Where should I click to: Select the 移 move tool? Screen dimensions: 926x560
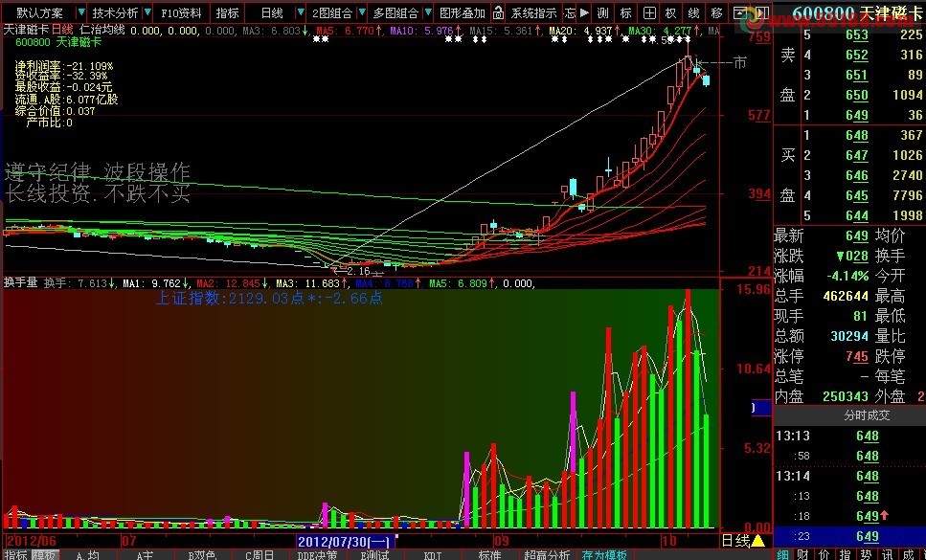pyautogui.click(x=717, y=12)
